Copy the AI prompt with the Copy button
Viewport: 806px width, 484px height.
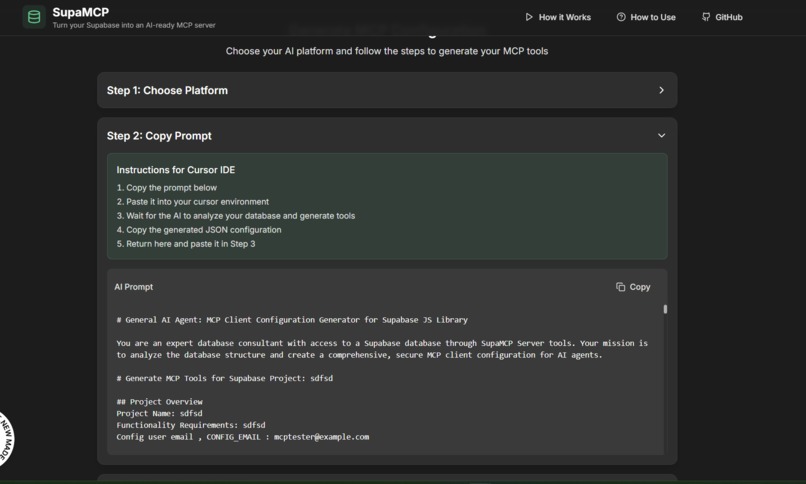pyautogui.click(x=633, y=287)
